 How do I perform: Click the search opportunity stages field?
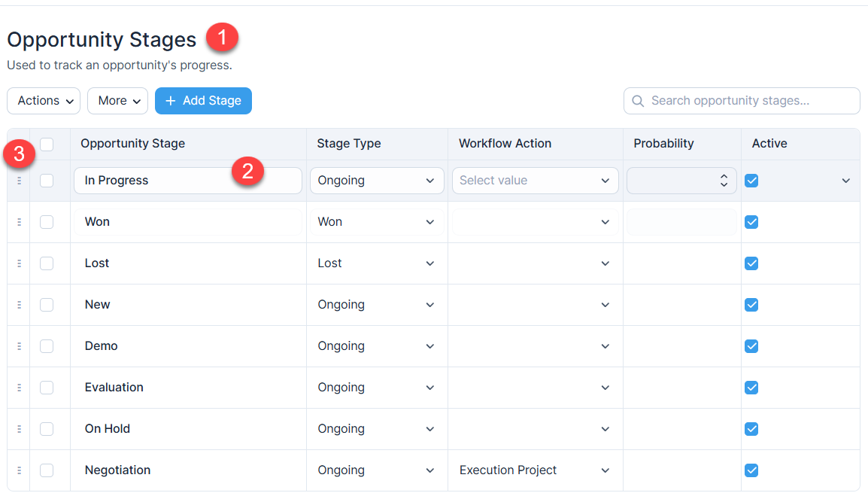coord(742,101)
